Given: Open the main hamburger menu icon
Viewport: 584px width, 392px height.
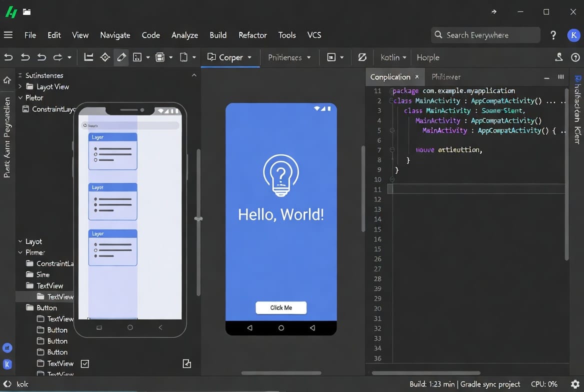Looking at the screenshot, I should [x=8, y=35].
